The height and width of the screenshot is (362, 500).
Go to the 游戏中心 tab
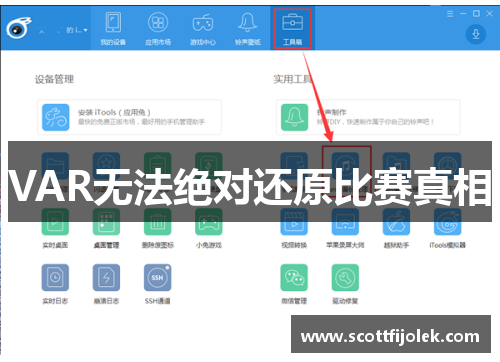tap(203, 29)
